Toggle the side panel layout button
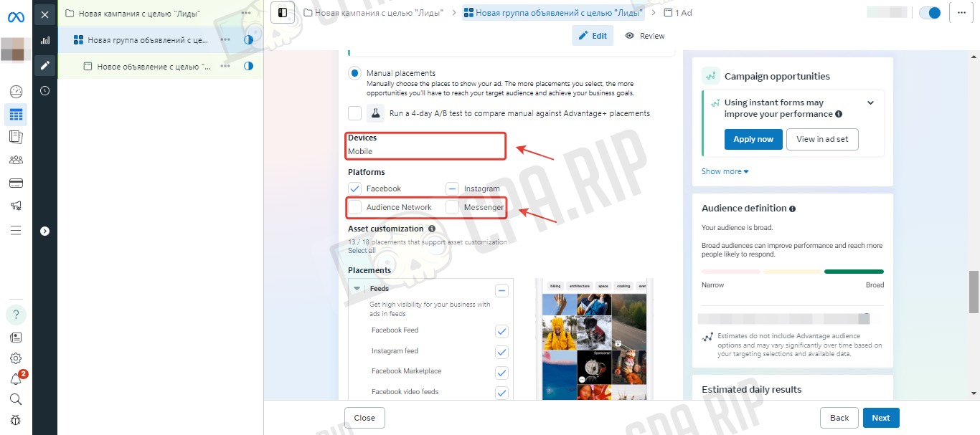980x435 pixels. [283, 13]
